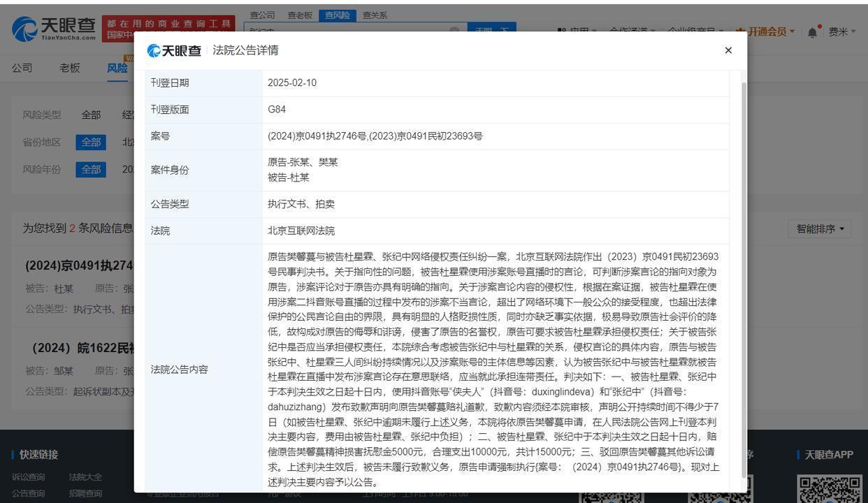
Task: Click the 法院大全 footer link
Action: coord(85,477)
